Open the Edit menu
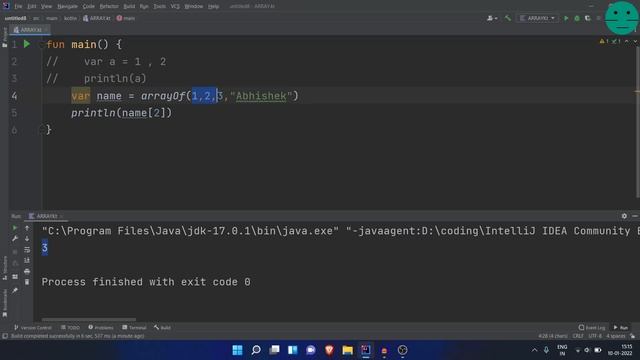 tap(32, 7)
